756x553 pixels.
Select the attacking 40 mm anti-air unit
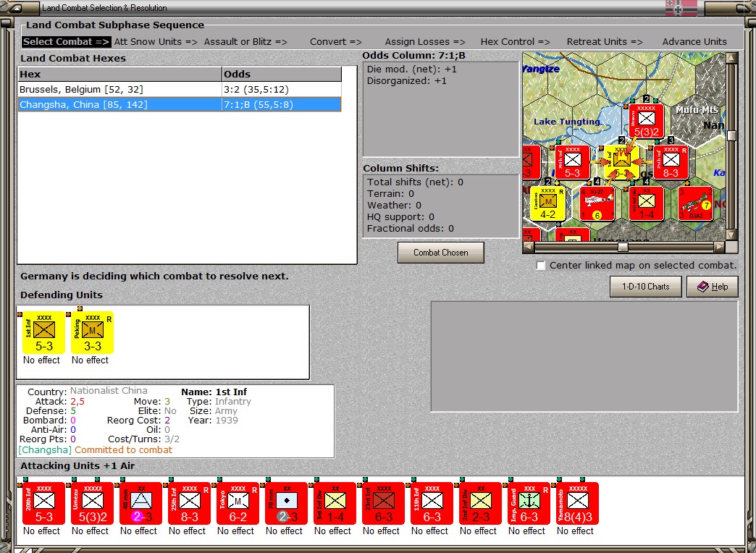point(140,503)
